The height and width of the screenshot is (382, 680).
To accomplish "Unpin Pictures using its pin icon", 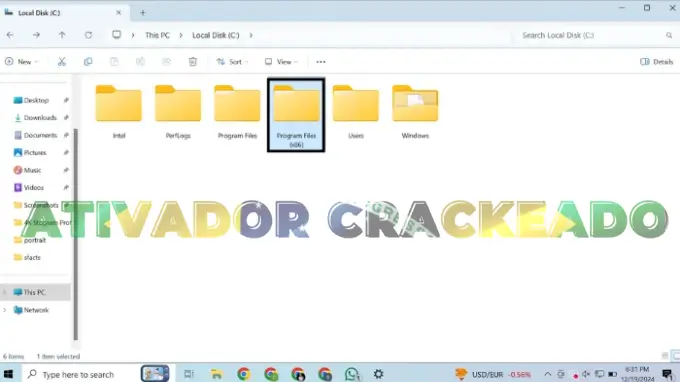I will pos(66,153).
